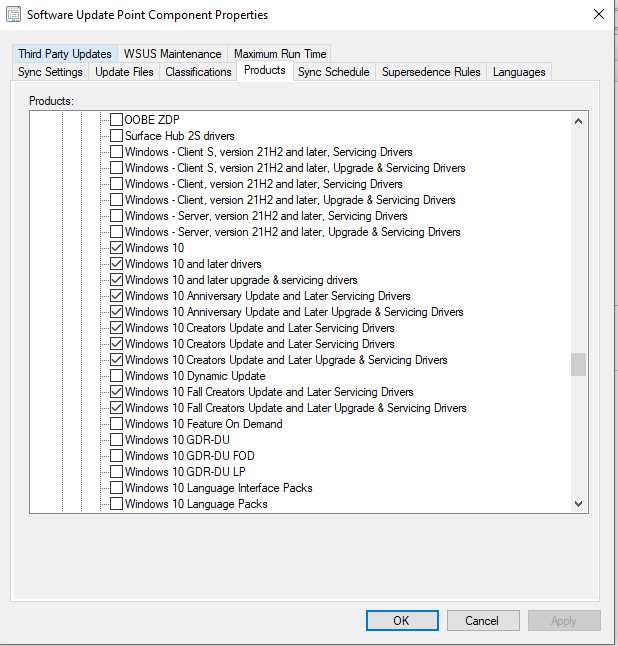Image resolution: width=618 pixels, height=646 pixels.
Task: Select 'Windows 10 Language Interface Packs' row text
Action: (x=219, y=488)
